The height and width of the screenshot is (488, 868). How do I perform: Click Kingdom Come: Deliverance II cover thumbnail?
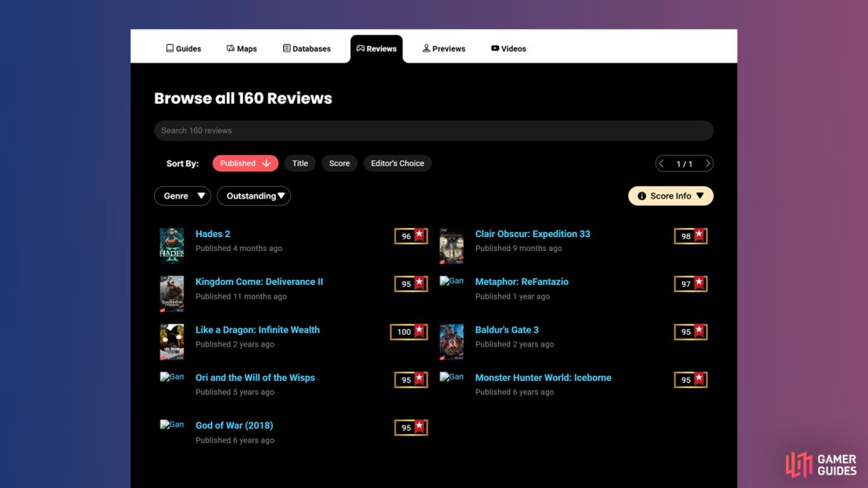[x=171, y=293]
